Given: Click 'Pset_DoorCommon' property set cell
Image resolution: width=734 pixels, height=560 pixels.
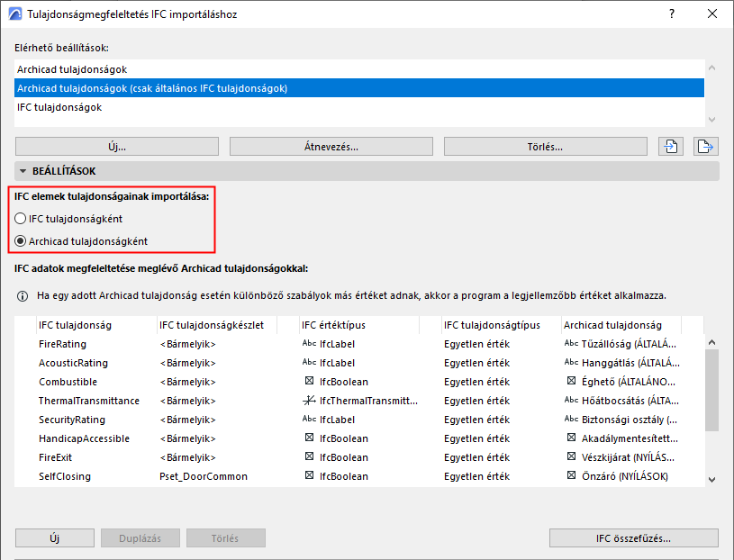Looking at the screenshot, I should pos(204,476).
